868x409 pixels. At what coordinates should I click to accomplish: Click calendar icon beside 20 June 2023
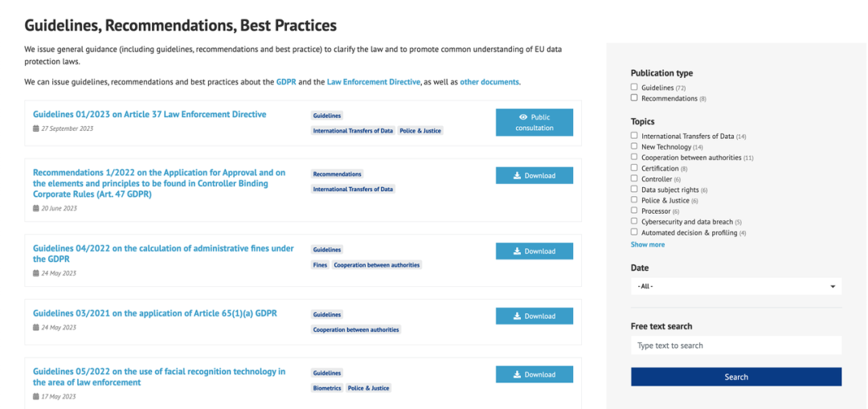coord(36,209)
